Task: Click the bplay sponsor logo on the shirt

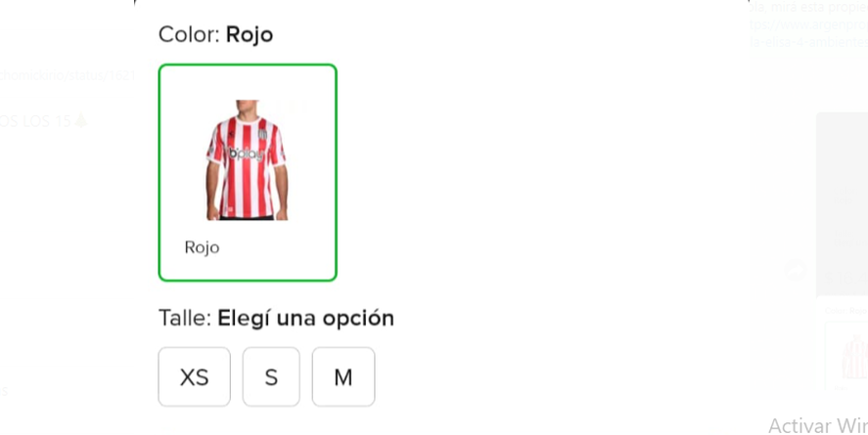Action: (x=247, y=154)
